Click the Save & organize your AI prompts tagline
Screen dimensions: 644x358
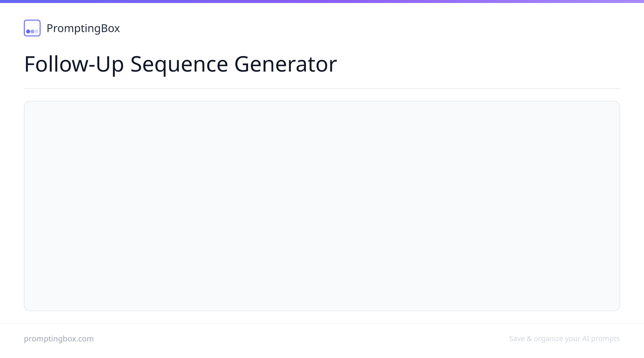(564, 339)
